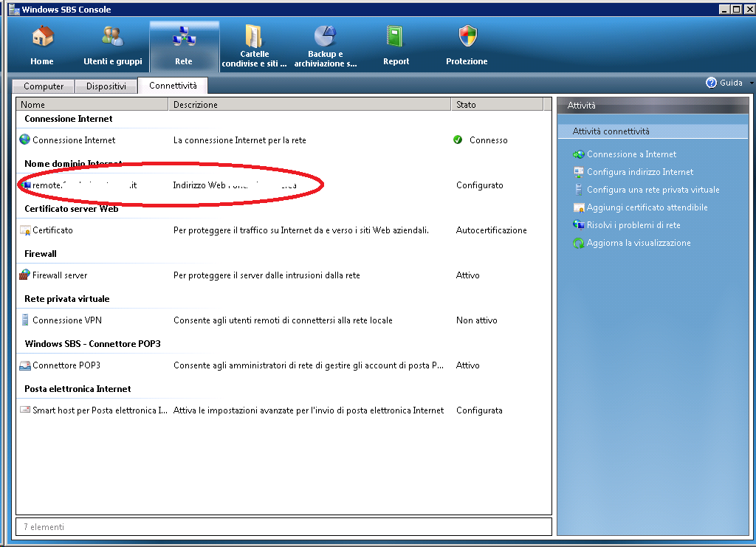Launch Configura indirizzo Internet wizard

tap(640, 172)
